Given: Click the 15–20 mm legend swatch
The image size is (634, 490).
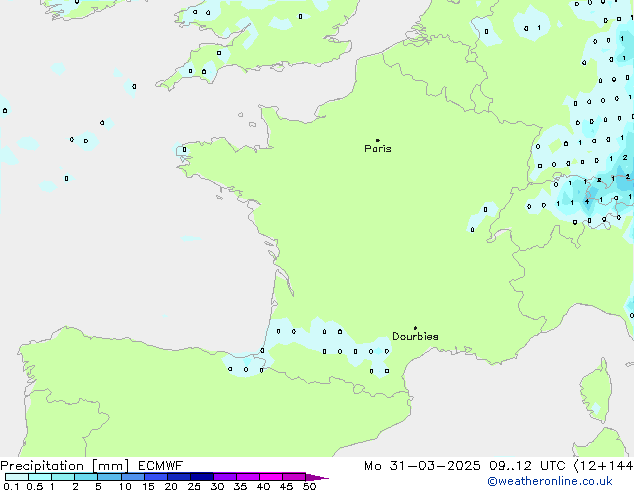Looking at the screenshot, I should tap(155, 477).
